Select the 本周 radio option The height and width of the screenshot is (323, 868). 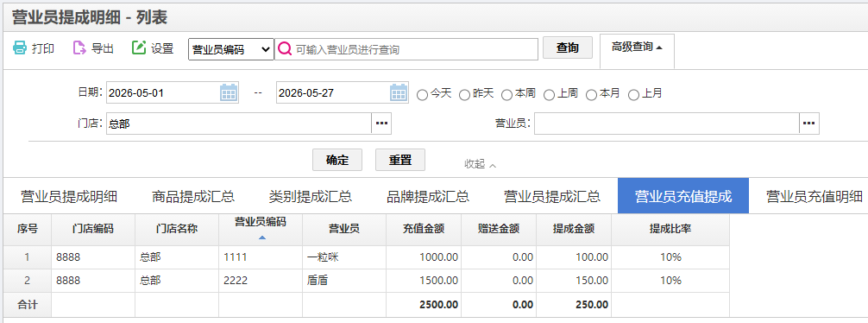tap(506, 95)
